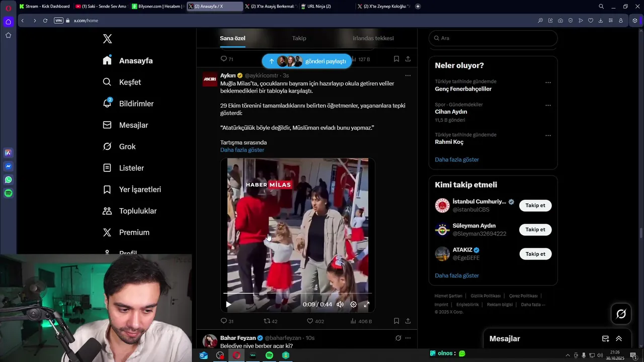Open video settings gear
The image size is (644, 362).
[x=354, y=304]
